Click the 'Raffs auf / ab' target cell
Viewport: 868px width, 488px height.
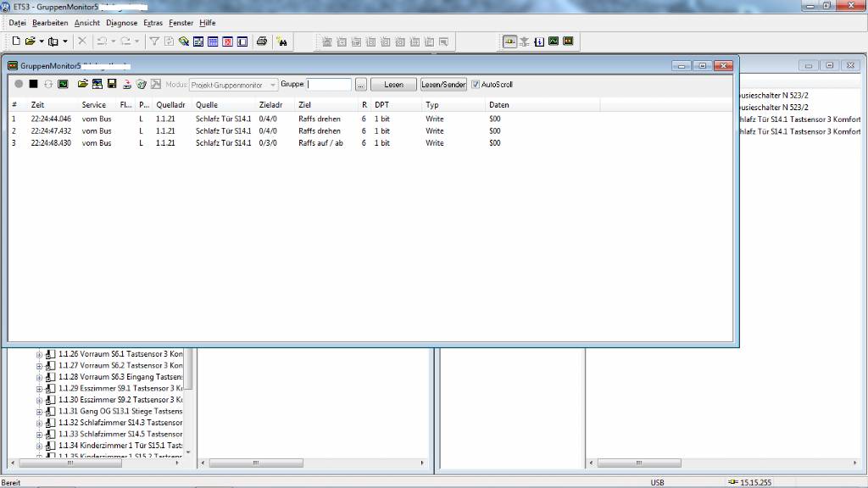tap(320, 142)
